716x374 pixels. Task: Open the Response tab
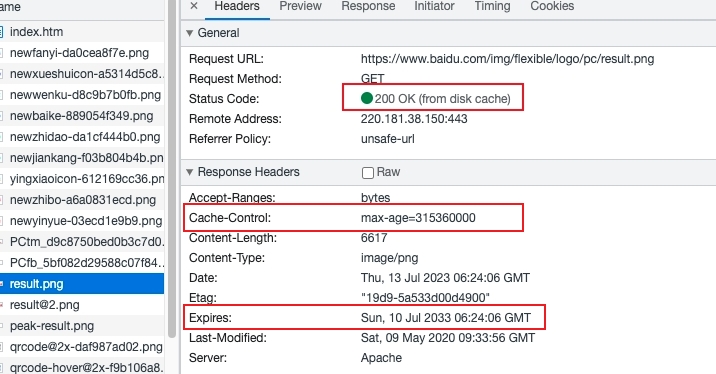click(368, 6)
